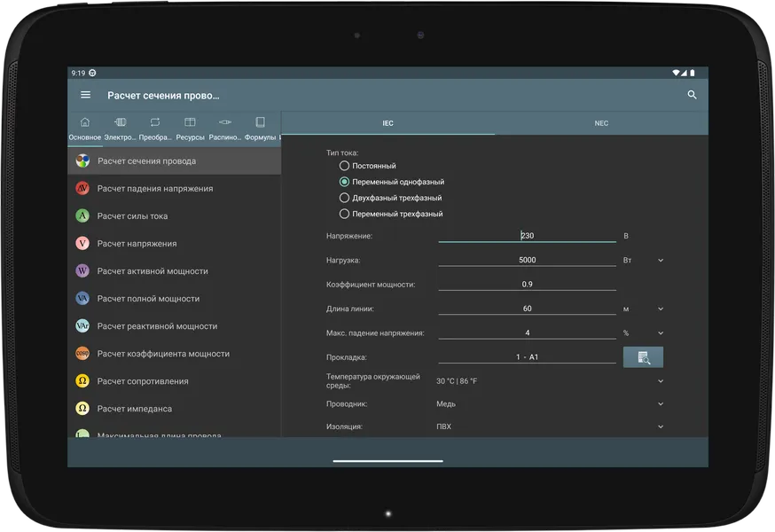This screenshot has width=775, height=532.
Task: Tap the status bar clock 9:19
Action: 78,73
